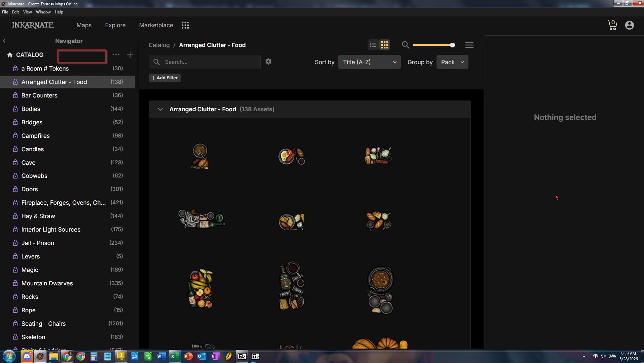
Task: Open the Jail - Prison pack
Action: [x=67, y=243]
